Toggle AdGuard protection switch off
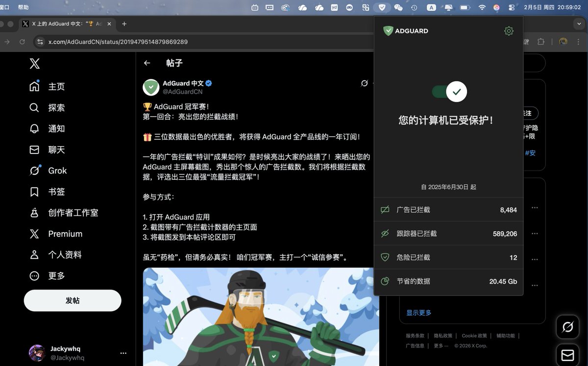This screenshot has height=366, width=588. pos(449,92)
